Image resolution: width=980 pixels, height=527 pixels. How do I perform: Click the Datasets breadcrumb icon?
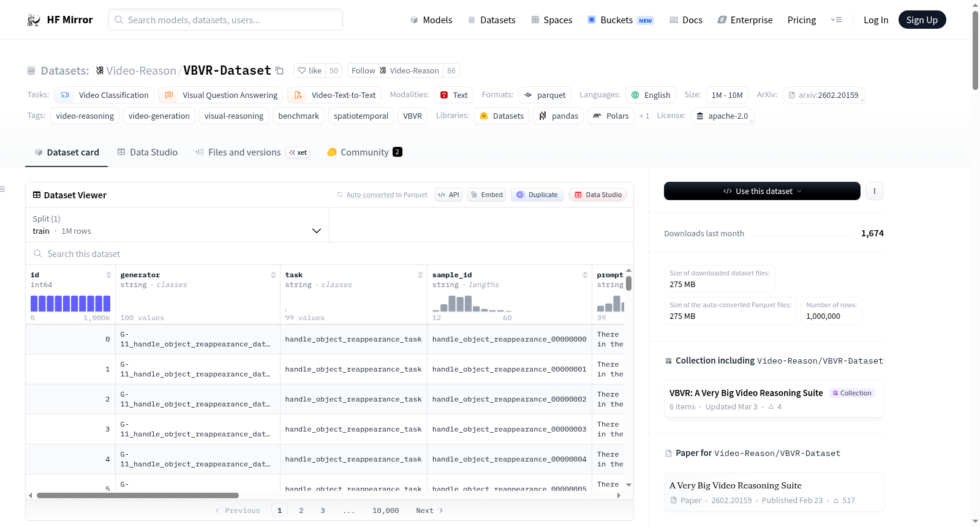pos(31,71)
